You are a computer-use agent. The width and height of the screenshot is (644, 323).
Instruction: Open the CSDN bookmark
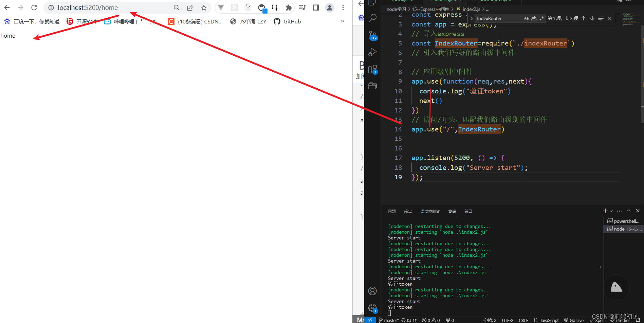click(x=195, y=21)
